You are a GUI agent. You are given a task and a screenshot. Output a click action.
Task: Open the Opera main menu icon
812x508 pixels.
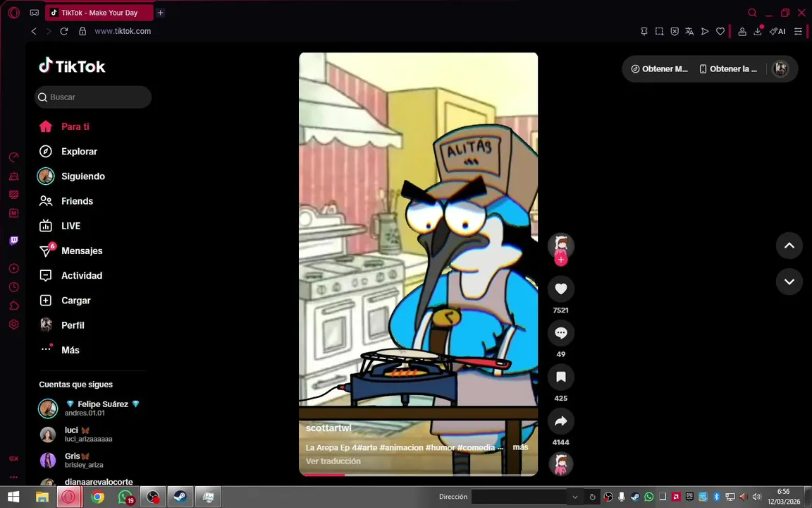click(x=14, y=13)
